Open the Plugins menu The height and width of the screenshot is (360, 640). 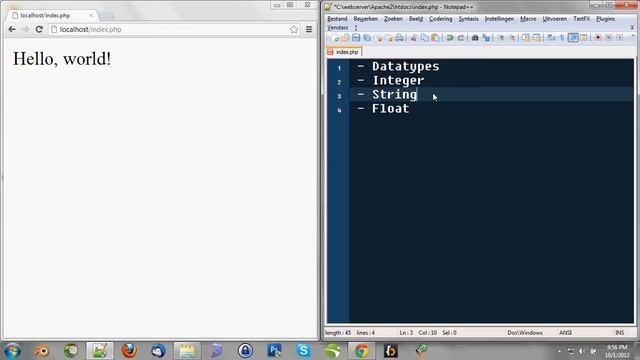pyautogui.click(x=605, y=19)
